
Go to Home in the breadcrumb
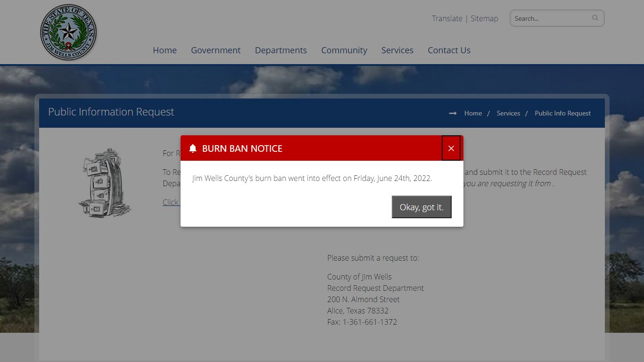(x=473, y=113)
